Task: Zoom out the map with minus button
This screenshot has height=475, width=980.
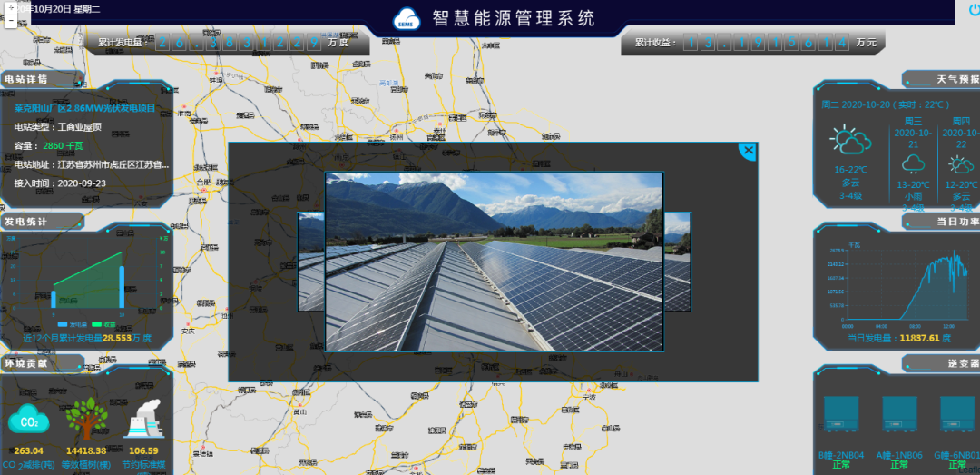Action: 10,19
